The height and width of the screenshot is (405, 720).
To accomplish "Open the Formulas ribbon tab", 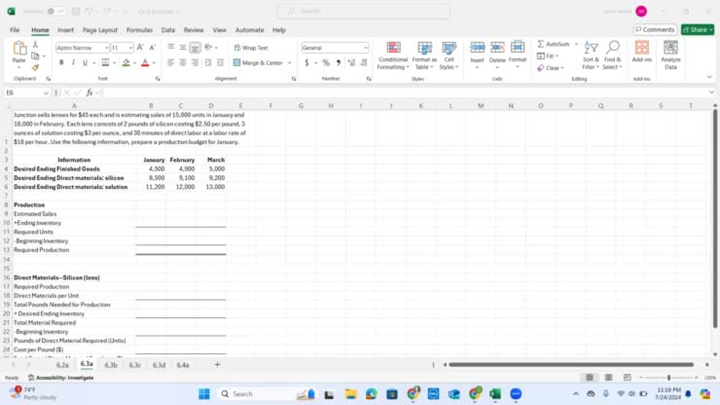I will pos(139,30).
